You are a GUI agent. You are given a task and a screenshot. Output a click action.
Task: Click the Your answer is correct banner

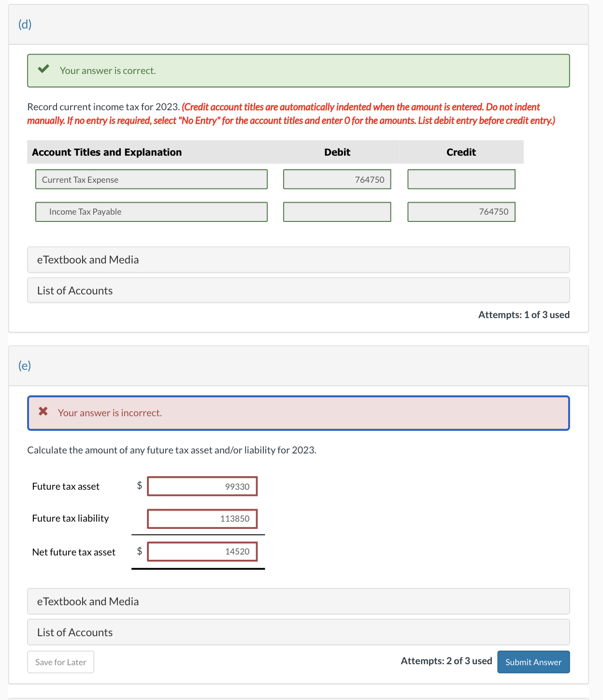coord(299,71)
